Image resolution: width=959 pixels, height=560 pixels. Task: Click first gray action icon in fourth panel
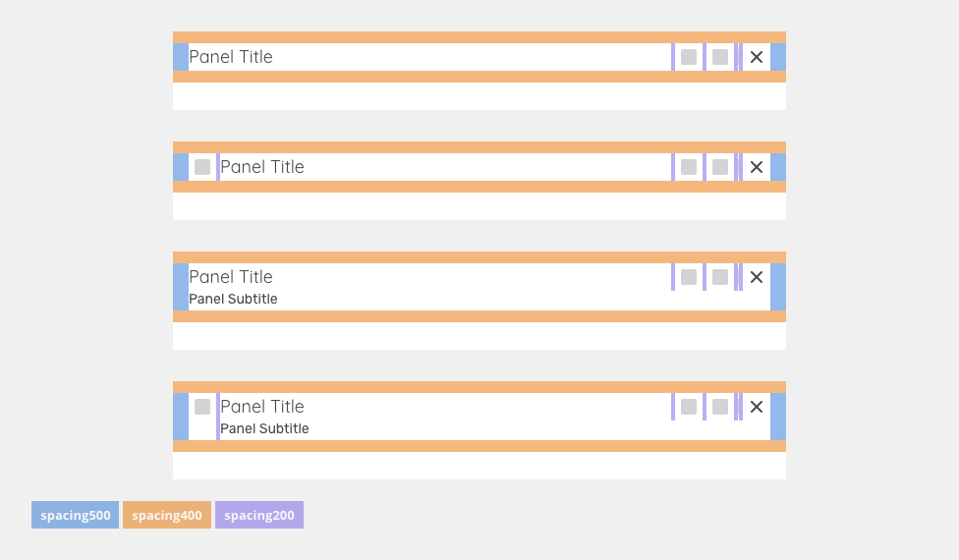689,407
